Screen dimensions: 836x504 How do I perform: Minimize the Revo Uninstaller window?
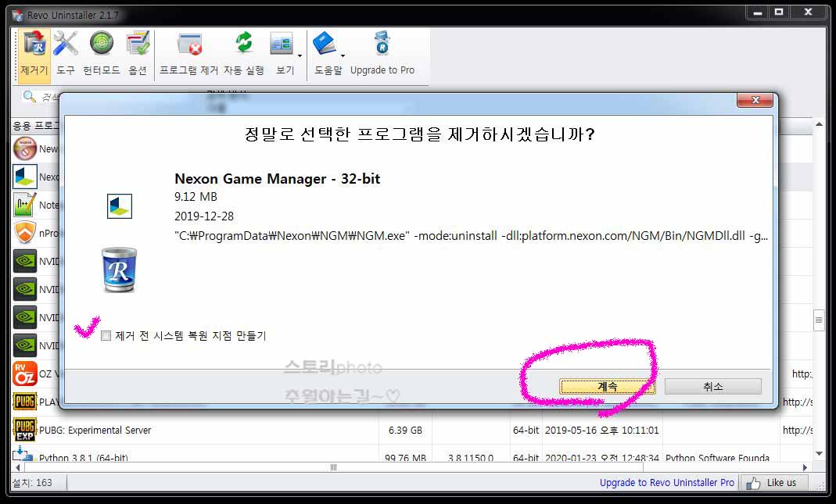click(x=758, y=12)
